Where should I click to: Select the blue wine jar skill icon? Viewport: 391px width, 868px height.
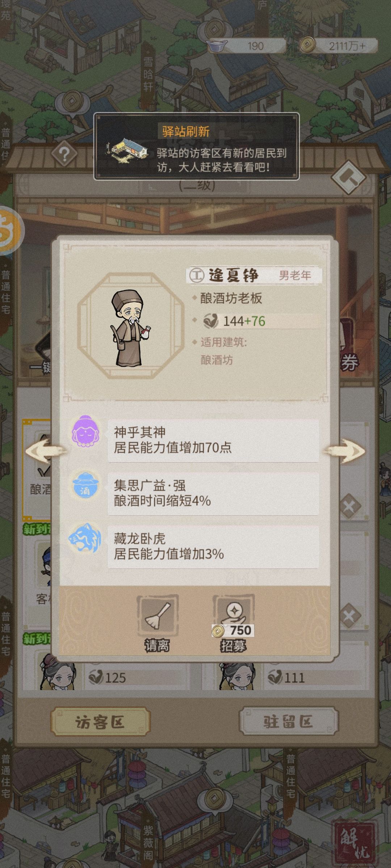click(85, 486)
